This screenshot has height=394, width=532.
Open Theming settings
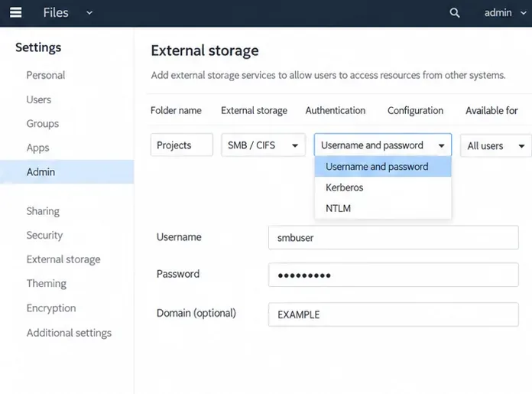click(47, 283)
